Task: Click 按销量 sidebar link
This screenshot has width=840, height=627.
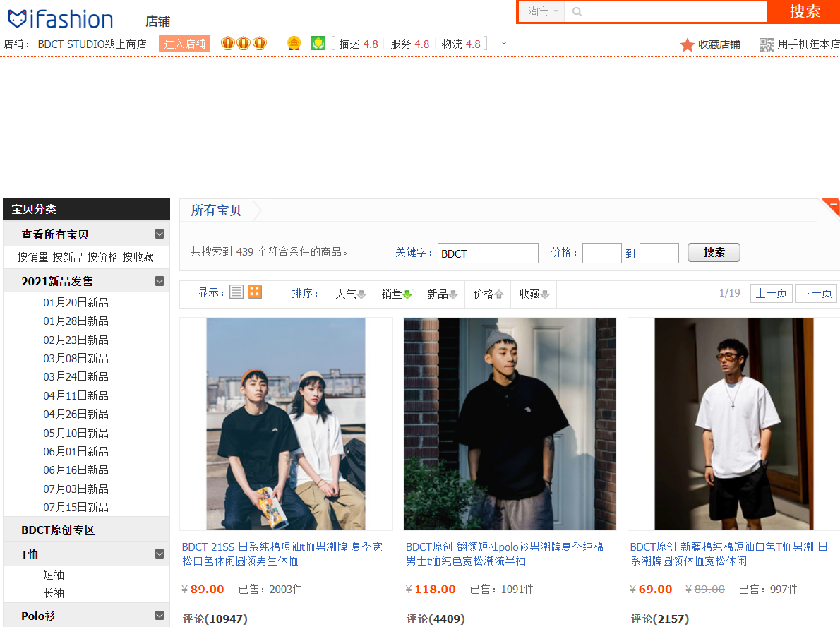Action: click(32, 257)
